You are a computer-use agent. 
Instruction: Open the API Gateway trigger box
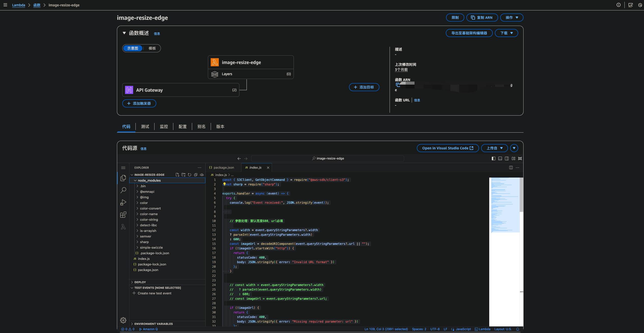tap(181, 90)
